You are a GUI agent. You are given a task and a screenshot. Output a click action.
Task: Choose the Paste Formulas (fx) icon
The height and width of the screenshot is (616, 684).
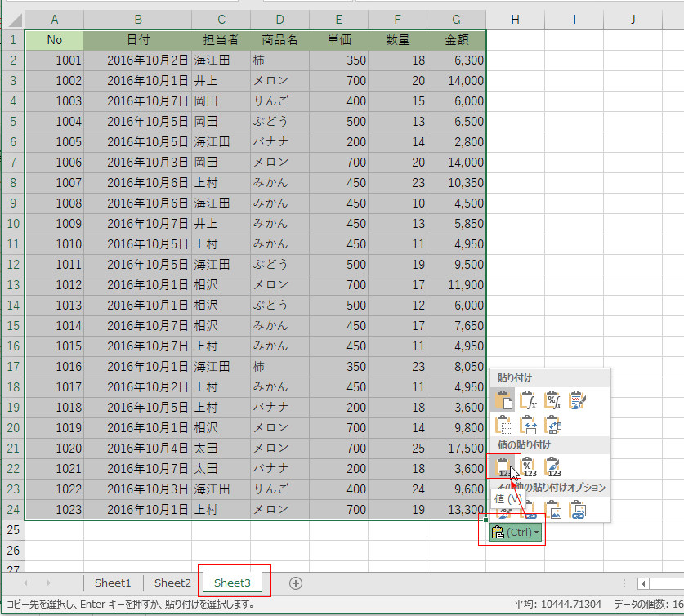pos(529,400)
